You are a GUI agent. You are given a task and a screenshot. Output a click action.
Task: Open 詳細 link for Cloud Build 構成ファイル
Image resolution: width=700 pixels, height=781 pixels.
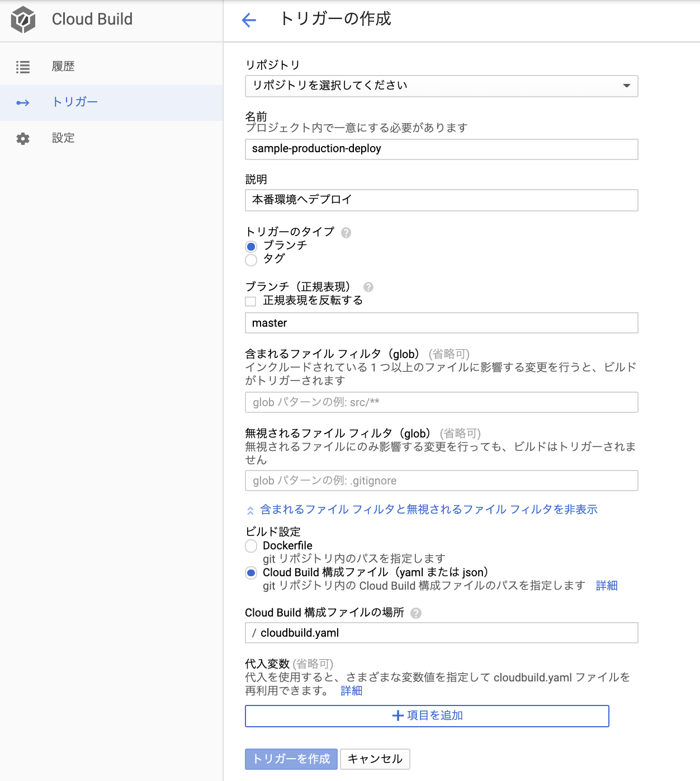coord(607,586)
